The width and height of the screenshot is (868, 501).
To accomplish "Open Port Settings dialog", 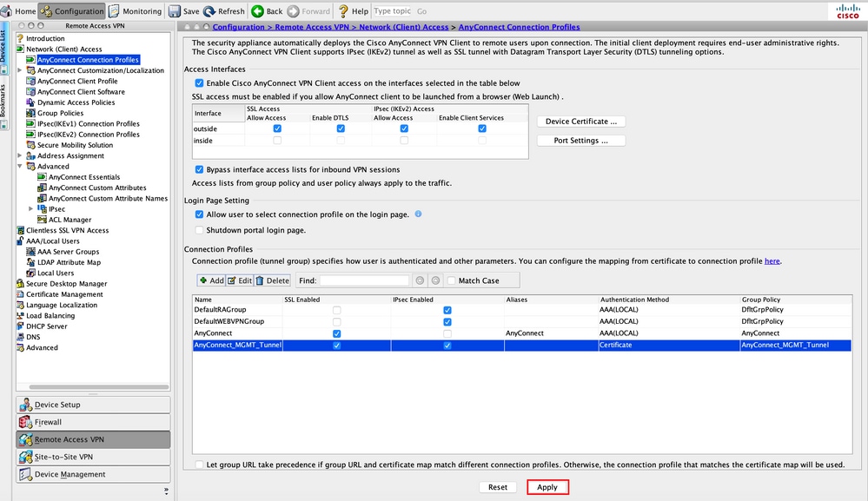I will (581, 141).
